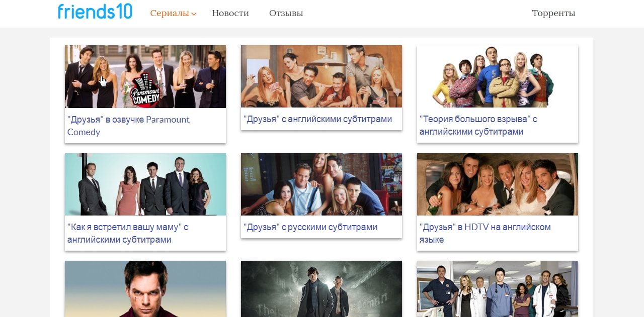Select Friends with Russian subtitles thumbnail

tap(321, 184)
